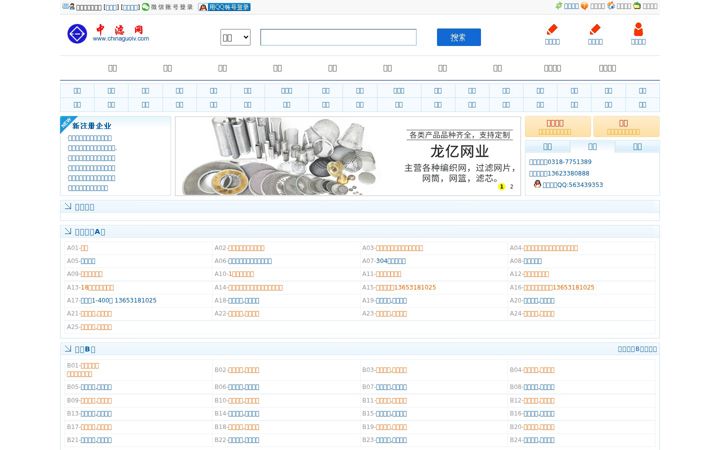Click the QQ account login badge
The height and width of the screenshot is (450, 720).
(x=225, y=7)
